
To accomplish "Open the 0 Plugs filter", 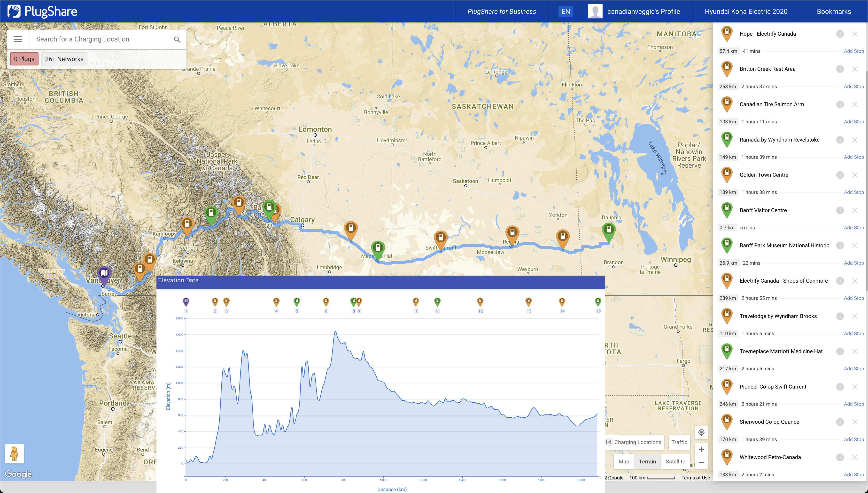I will click(x=24, y=59).
